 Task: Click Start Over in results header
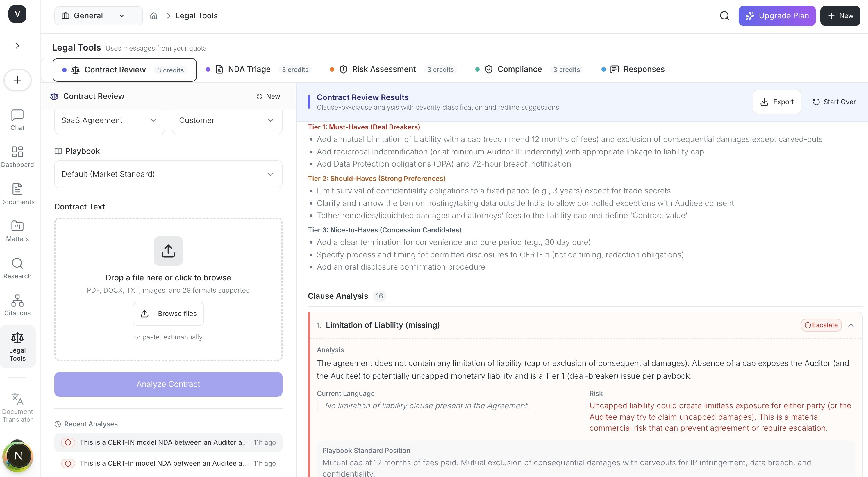pyautogui.click(x=834, y=102)
